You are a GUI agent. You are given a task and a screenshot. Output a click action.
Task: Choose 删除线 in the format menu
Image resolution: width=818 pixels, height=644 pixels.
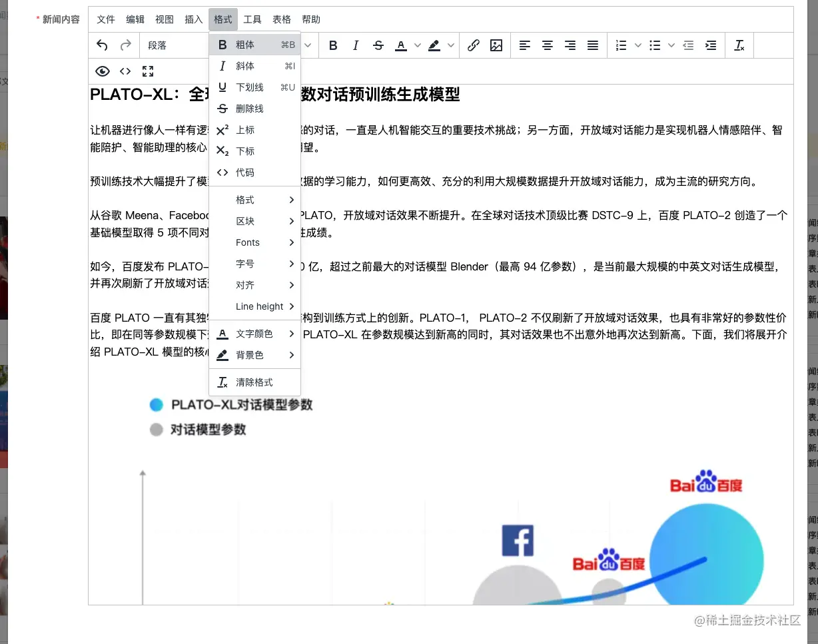[255, 109]
